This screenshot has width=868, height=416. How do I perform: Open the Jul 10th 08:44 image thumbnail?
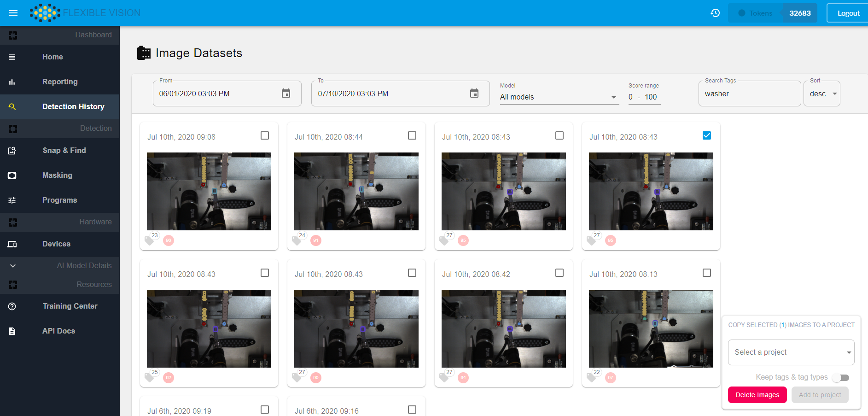[x=356, y=192]
